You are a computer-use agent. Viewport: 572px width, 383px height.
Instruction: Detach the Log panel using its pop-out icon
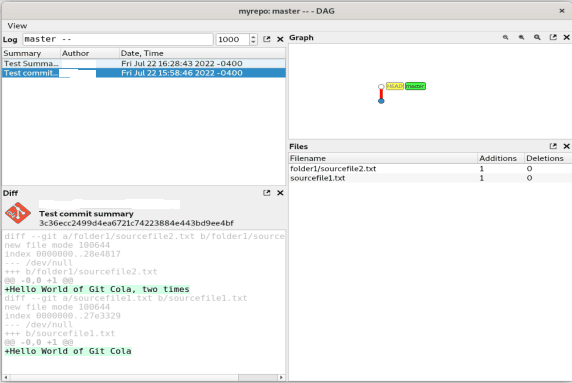pyautogui.click(x=267, y=39)
